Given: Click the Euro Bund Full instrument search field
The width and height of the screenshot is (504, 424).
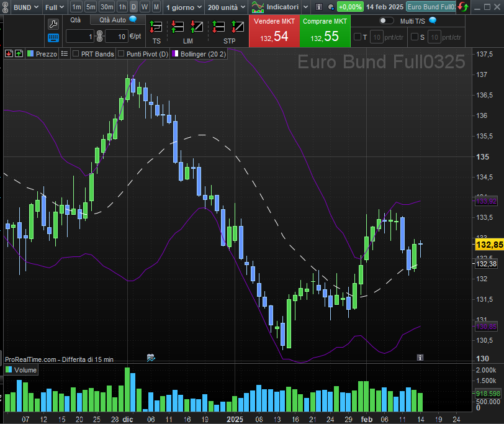Looking at the screenshot, I should [x=431, y=7].
